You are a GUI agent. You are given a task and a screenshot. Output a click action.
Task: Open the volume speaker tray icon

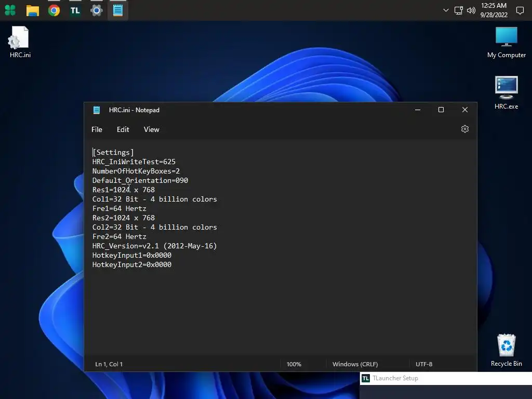[x=471, y=10]
